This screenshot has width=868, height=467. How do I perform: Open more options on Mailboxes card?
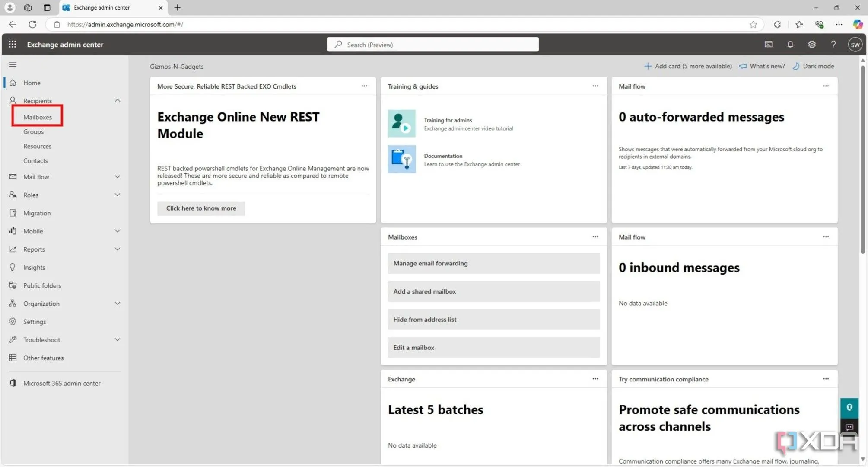pyautogui.click(x=595, y=237)
